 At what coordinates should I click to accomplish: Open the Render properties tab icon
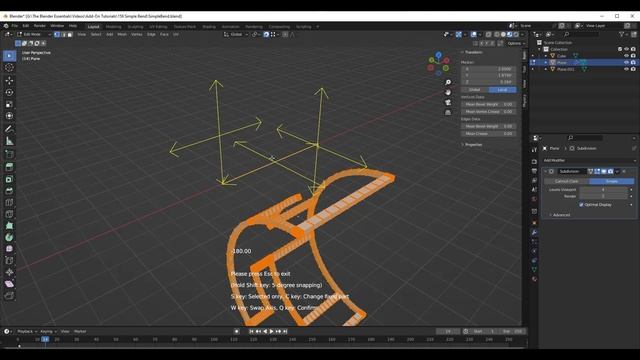pyautogui.click(x=534, y=161)
